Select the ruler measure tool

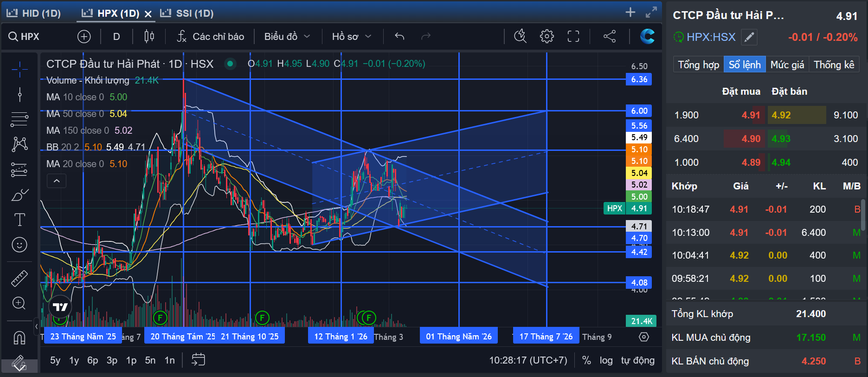(x=19, y=279)
